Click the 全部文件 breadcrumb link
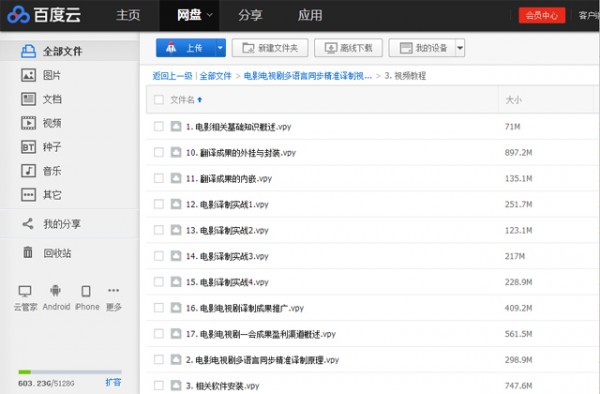This screenshot has height=394, width=600. tap(215, 76)
